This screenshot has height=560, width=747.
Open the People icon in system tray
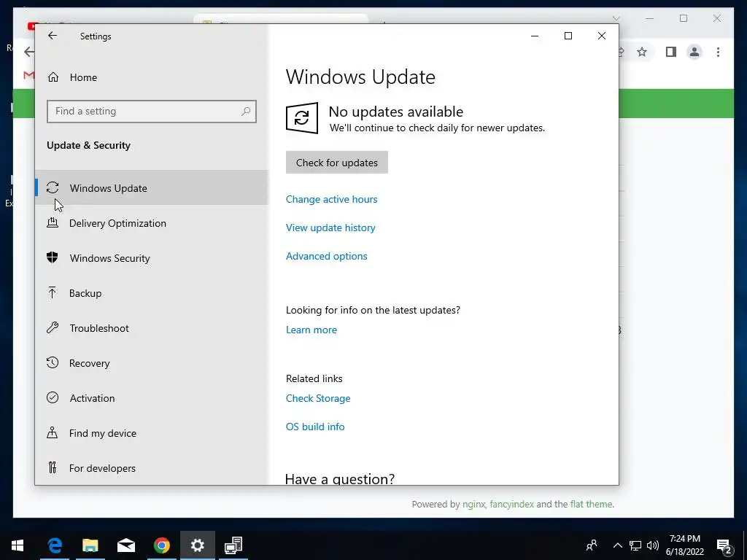tap(592, 545)
